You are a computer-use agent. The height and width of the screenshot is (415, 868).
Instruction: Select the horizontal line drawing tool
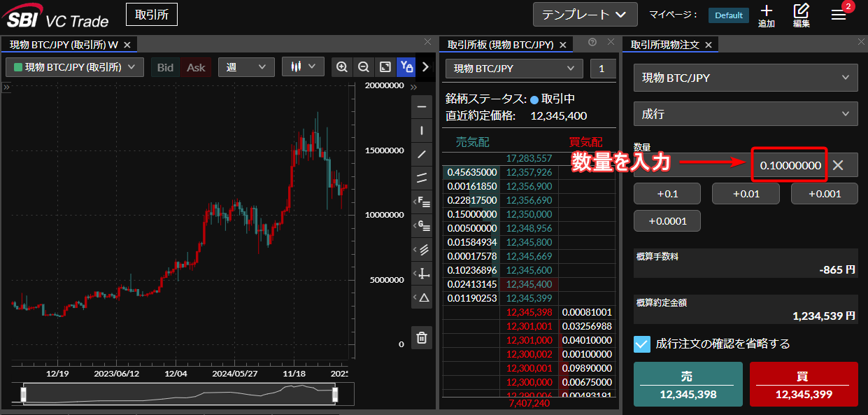[x=421, y=106]
